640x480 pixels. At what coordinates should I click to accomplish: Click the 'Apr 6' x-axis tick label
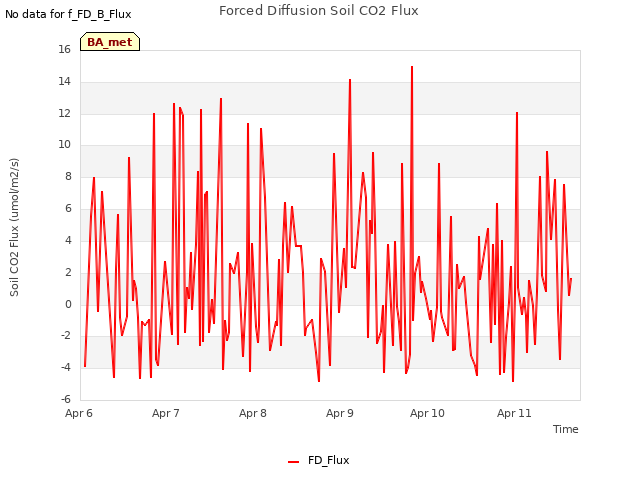(x=79, y=413)
